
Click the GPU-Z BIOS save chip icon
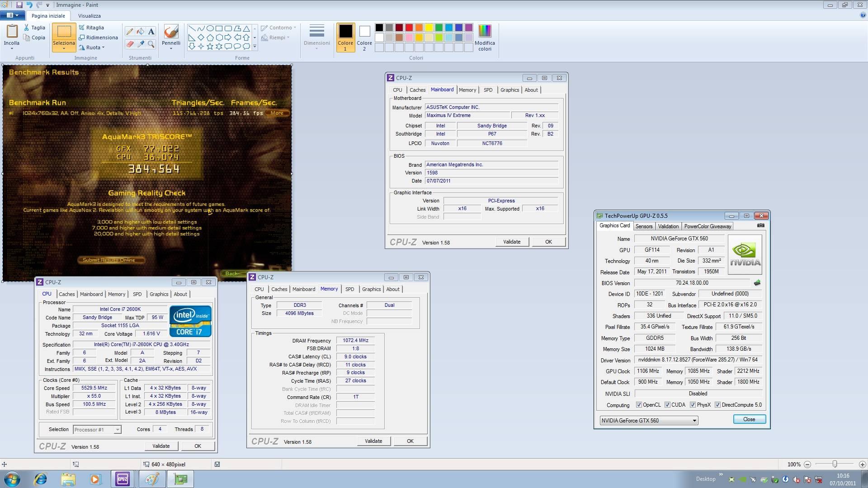(x=757, y=283)
